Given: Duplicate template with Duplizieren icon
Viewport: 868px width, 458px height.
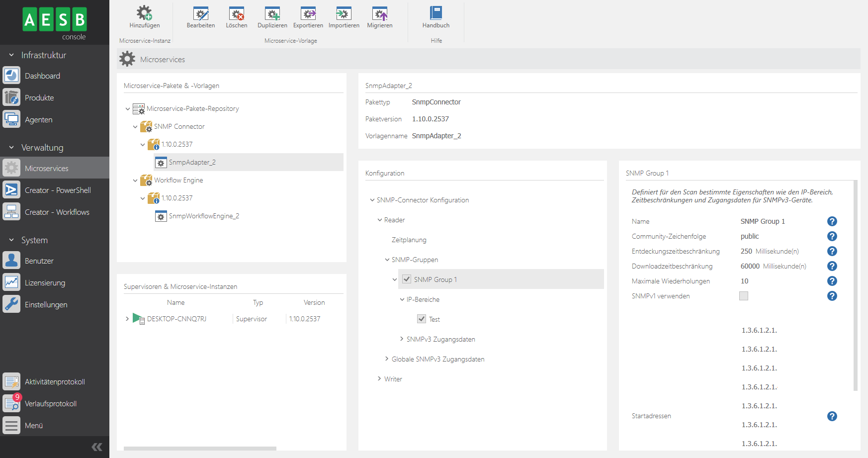Looking at the screenshot, I should pos(272,13).
